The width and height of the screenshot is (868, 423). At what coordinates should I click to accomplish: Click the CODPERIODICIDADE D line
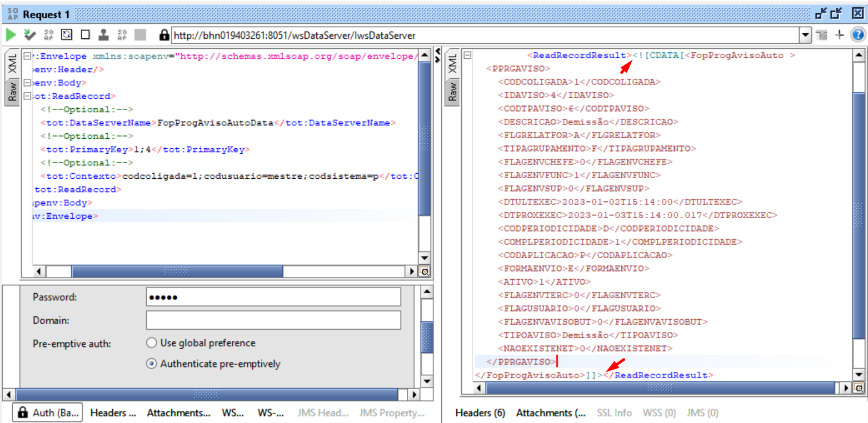pyautogui.click(x=608, y=228)
